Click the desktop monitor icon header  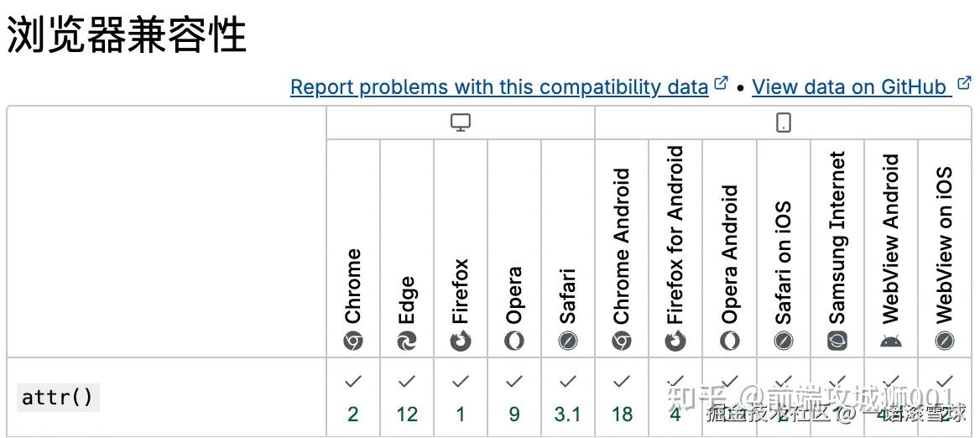click(x=461, y=123)
